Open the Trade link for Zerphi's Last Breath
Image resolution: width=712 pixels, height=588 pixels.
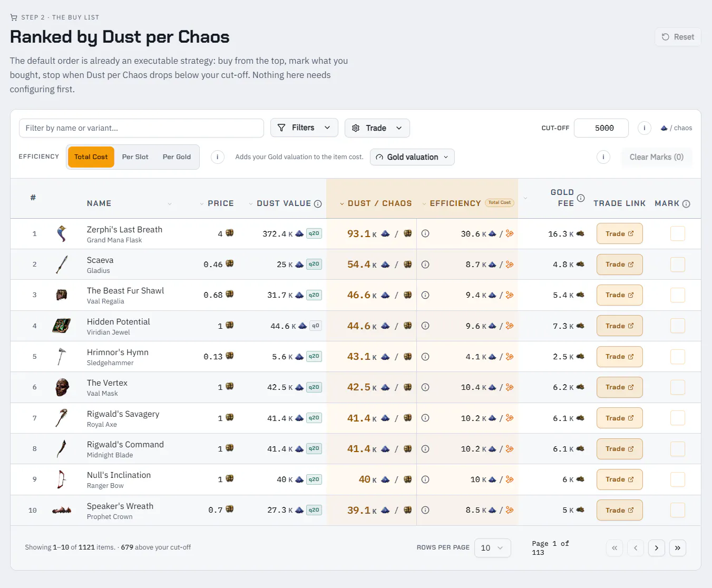point(620,233)
